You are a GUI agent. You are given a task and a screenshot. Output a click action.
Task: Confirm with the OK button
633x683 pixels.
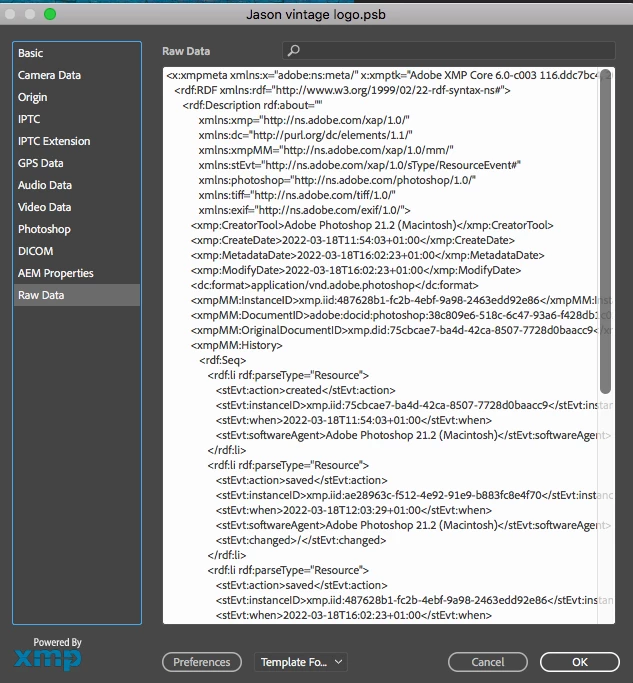579,662
